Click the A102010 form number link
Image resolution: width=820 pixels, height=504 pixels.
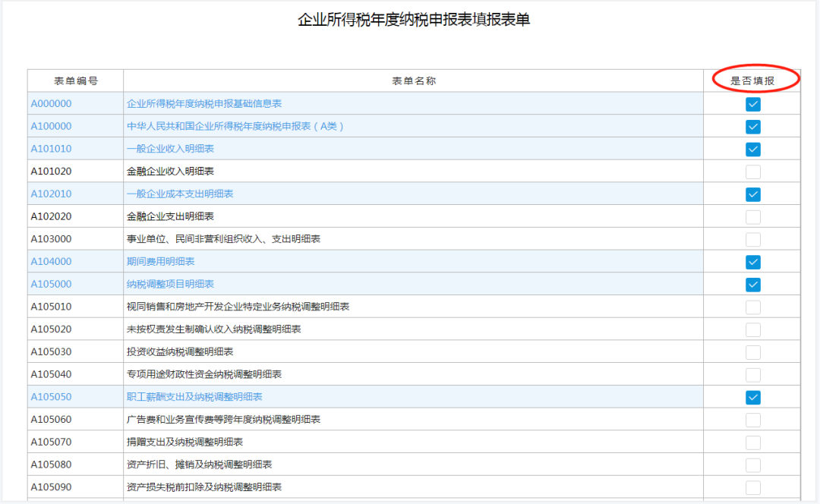pyautogui.click(x=51, y=194)
